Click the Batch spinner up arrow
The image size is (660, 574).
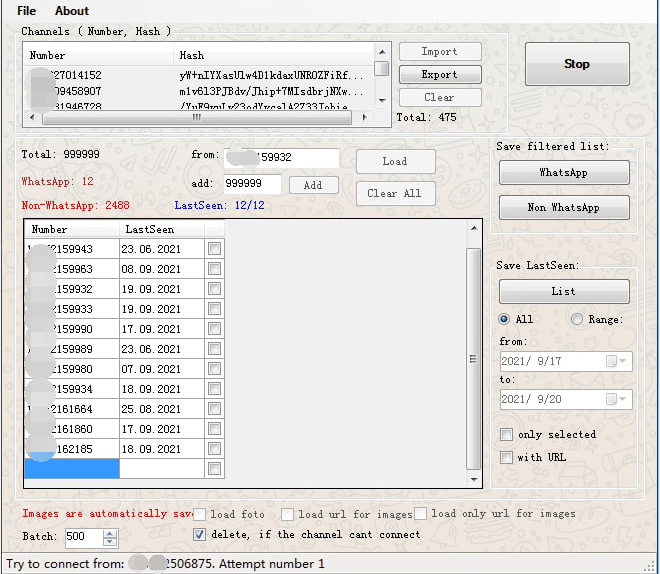point(109,534)
